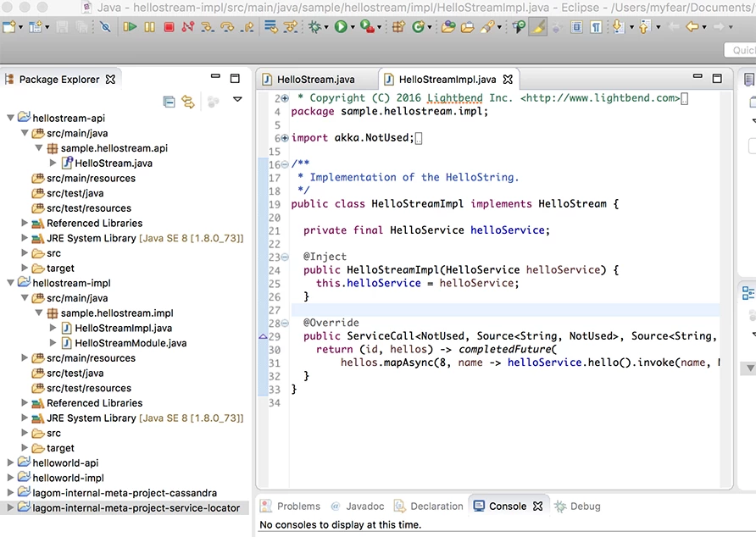
Task: Unfold the collapsed imports on line 6
Action: (285, 138)
